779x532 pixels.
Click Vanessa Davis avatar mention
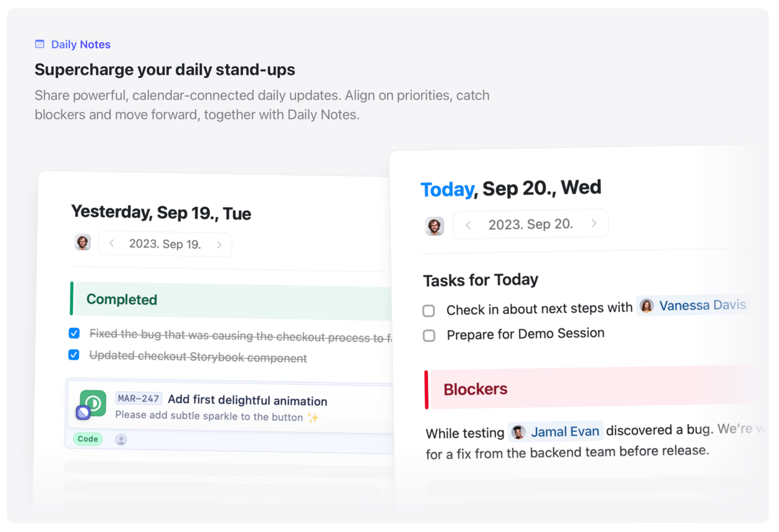[647, 305]
